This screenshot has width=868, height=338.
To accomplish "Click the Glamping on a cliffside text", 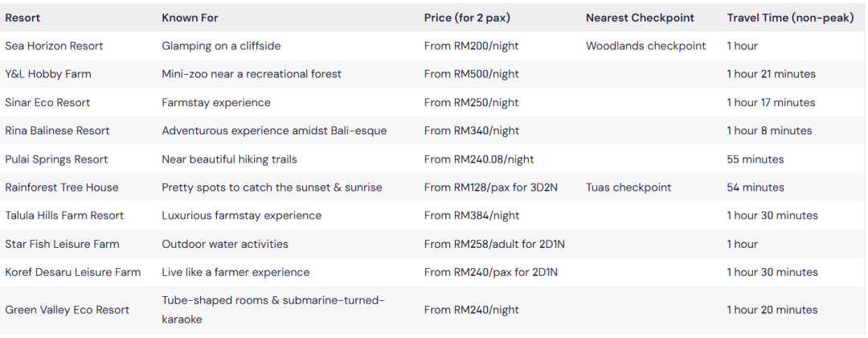I will pyautogui.click(x=221, y=46).
